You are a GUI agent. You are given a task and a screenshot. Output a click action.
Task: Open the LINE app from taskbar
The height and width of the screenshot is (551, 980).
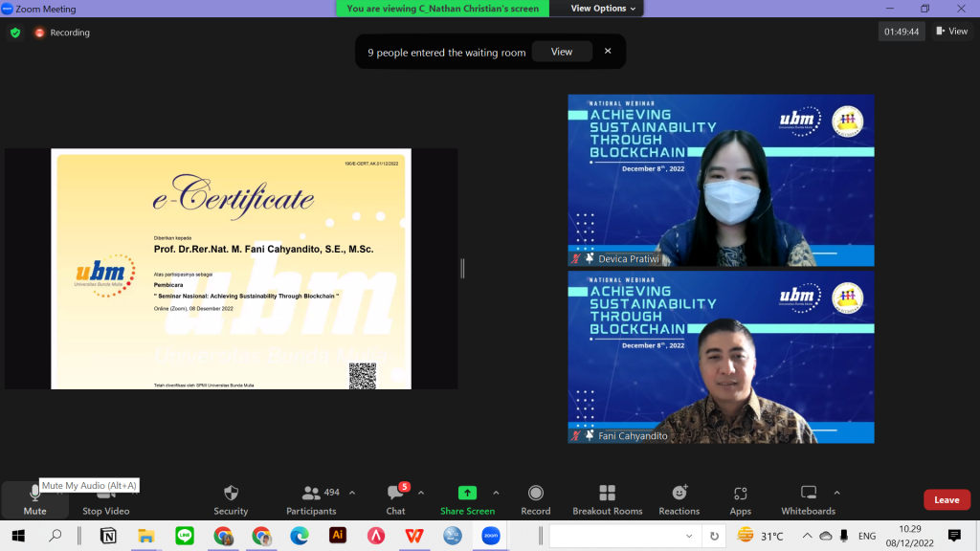point(185,536)
